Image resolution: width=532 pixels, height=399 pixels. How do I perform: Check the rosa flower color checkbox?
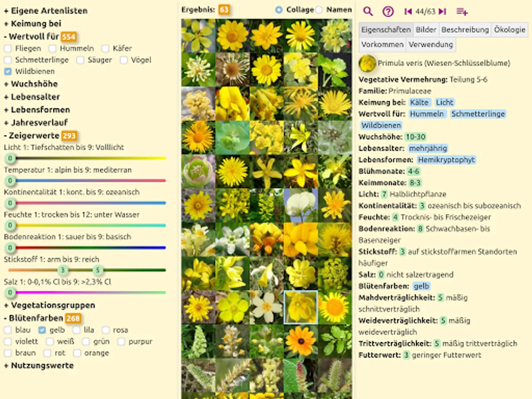click(x=106, y=330)
